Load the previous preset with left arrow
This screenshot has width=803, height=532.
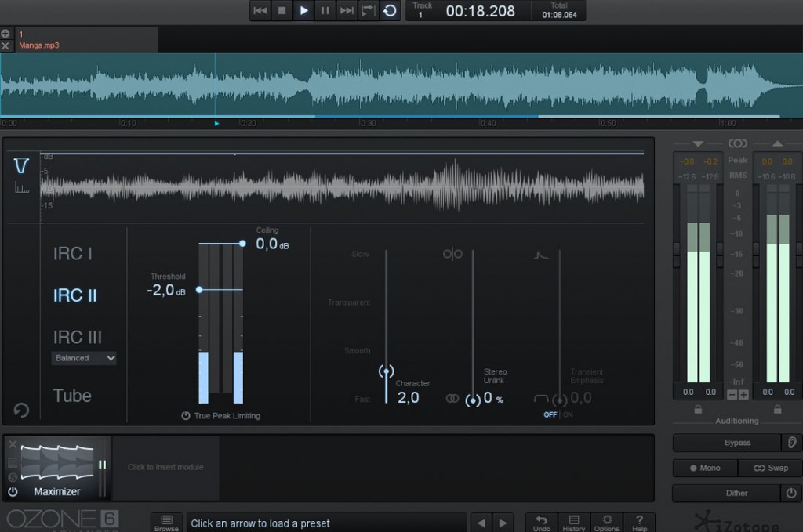tap(481, 523)
